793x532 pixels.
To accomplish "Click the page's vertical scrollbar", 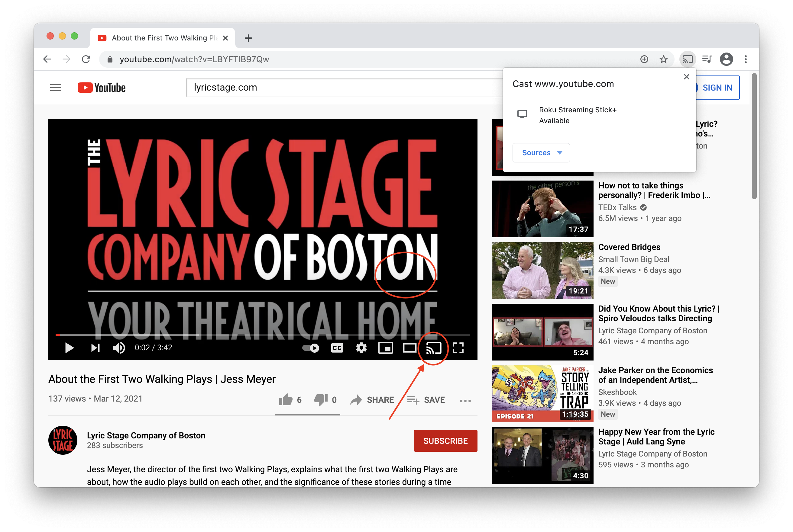I will click(754, 136).
